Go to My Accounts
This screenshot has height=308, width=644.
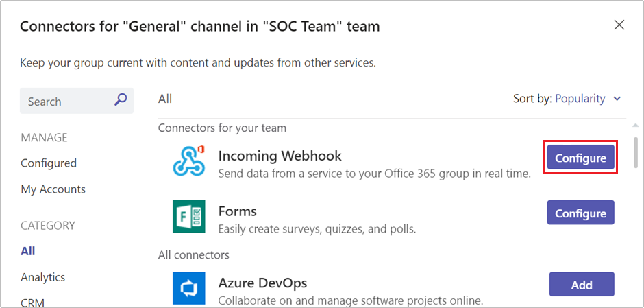[53, 189]
